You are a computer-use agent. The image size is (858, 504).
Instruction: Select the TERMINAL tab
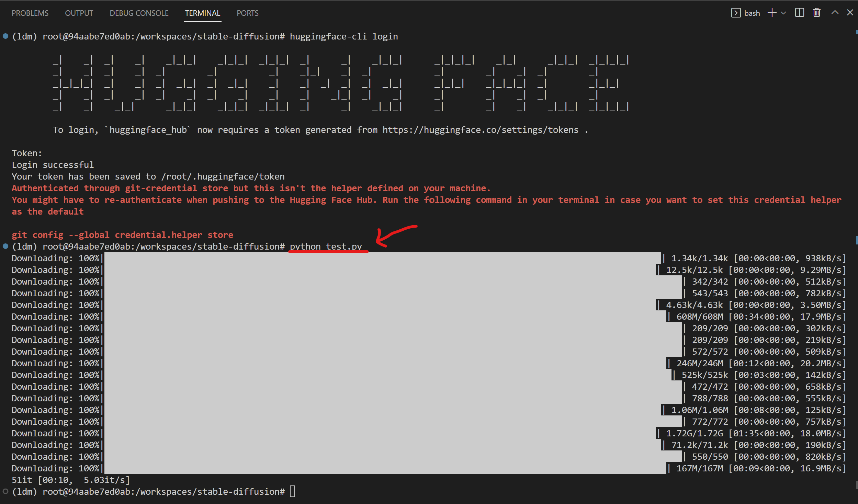tap(202, 13)
